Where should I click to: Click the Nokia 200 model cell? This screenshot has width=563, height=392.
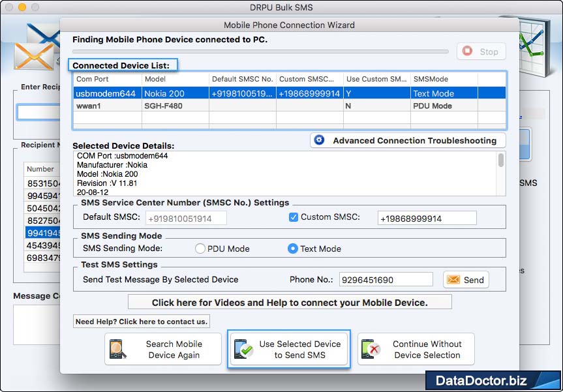point(175,93)
